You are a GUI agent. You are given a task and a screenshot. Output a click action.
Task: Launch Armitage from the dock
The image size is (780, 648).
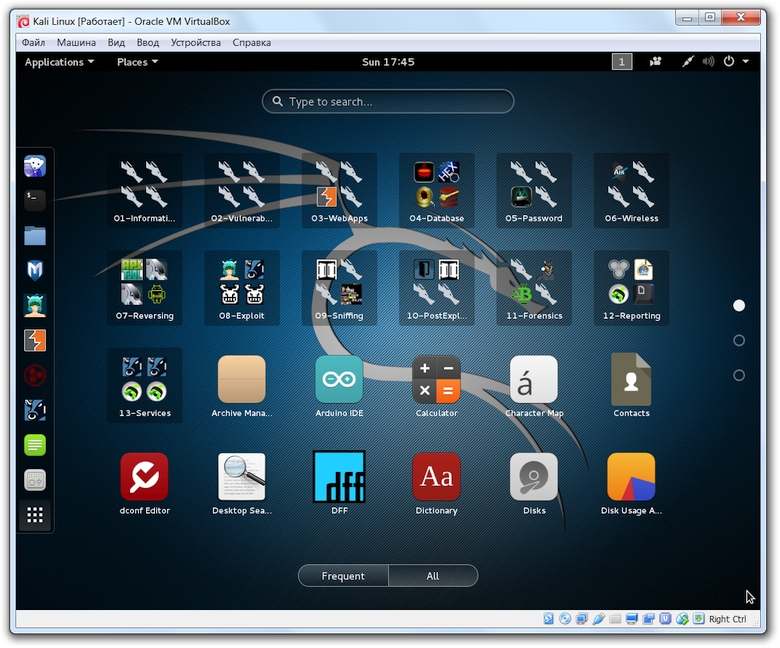tap(35, 305)
